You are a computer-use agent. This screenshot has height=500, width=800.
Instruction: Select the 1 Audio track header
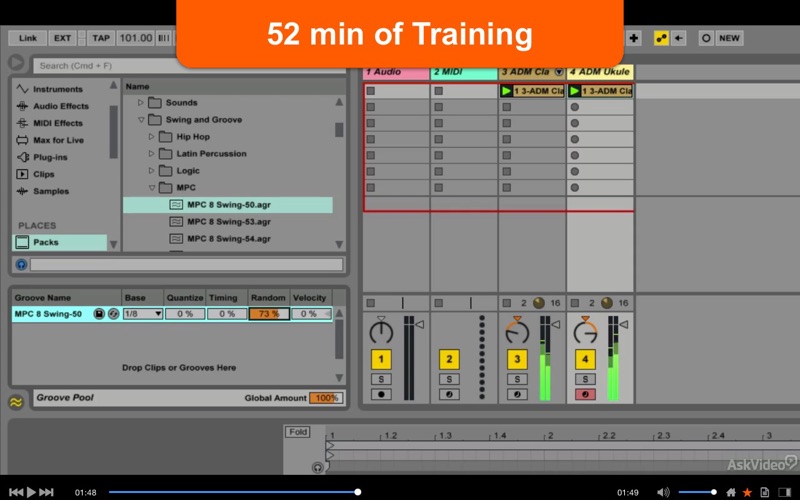[x=396, y=72]
